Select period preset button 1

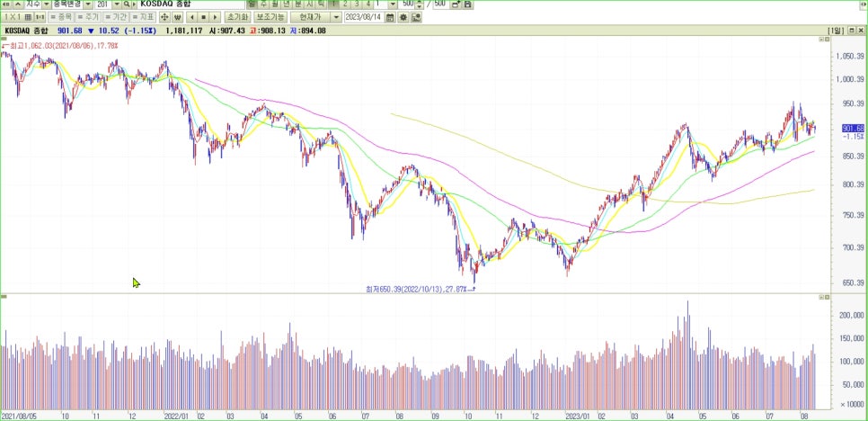333,4
